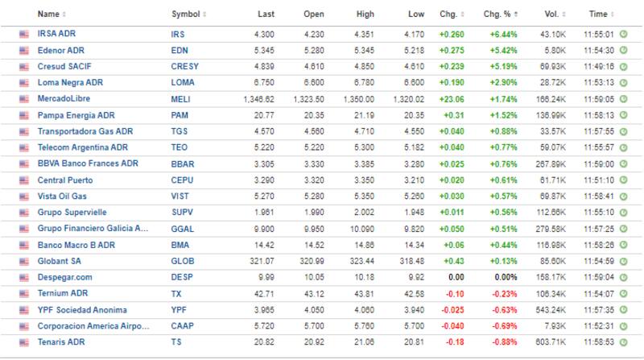Sort the table by Symbol column
644x360 pixels.
[188, 14]
